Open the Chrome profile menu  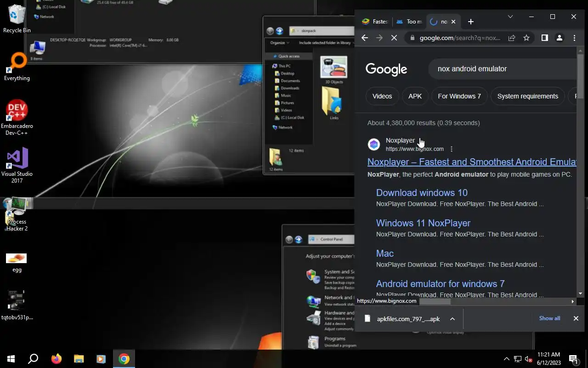point(560,38)
